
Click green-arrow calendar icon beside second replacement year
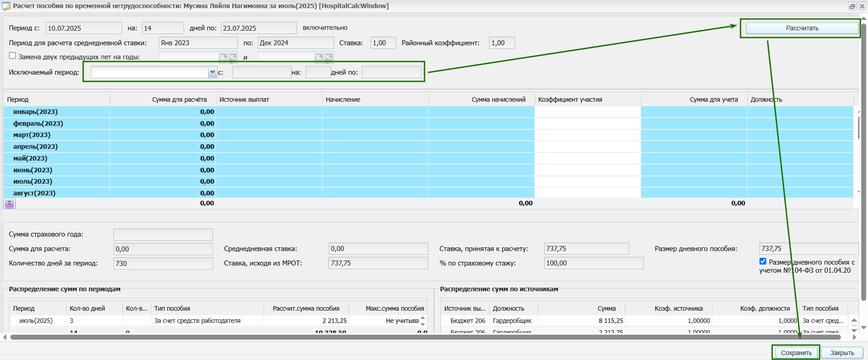coord(329,57)
